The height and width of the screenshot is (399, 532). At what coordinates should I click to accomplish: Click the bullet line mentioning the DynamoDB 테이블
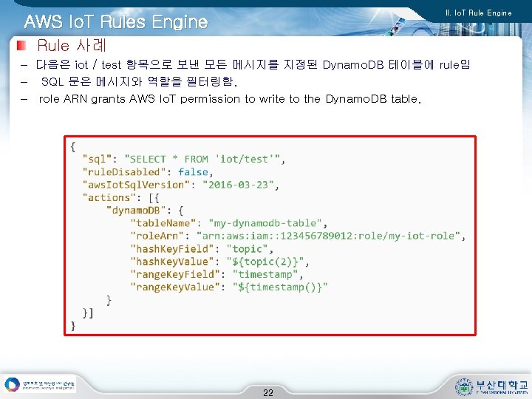[x=253, y=64]
